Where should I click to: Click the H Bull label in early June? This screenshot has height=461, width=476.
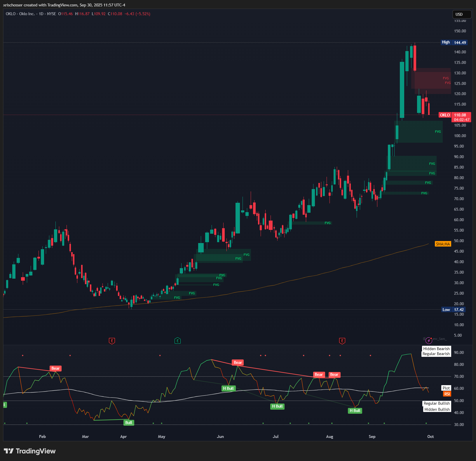228,388
